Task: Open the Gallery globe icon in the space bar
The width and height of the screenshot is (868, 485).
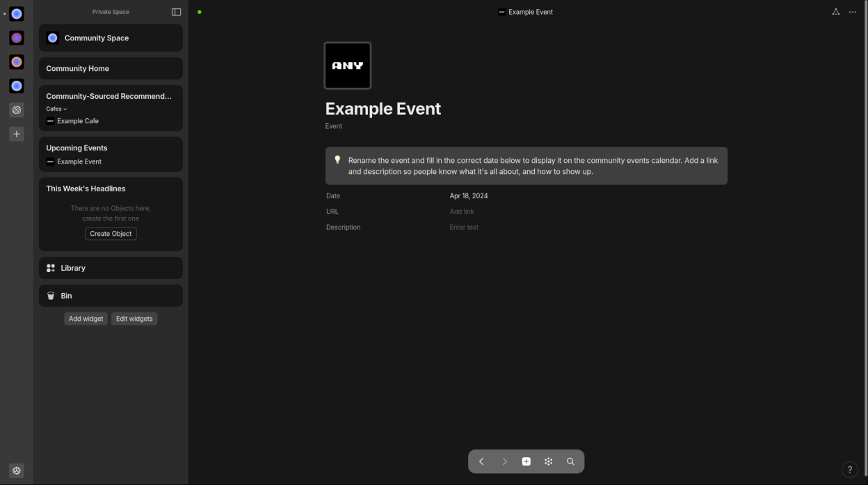Action: pos(17,110)
